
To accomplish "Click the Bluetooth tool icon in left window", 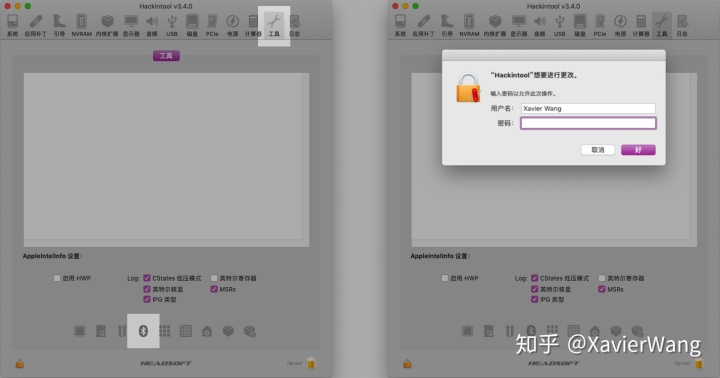I will point(143,331).
